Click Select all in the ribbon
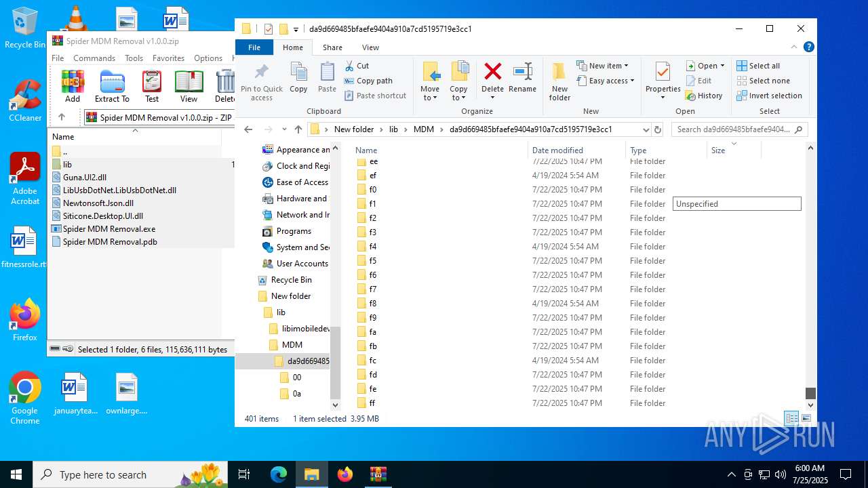The image size is (868, 488). (x=758, y=66)
